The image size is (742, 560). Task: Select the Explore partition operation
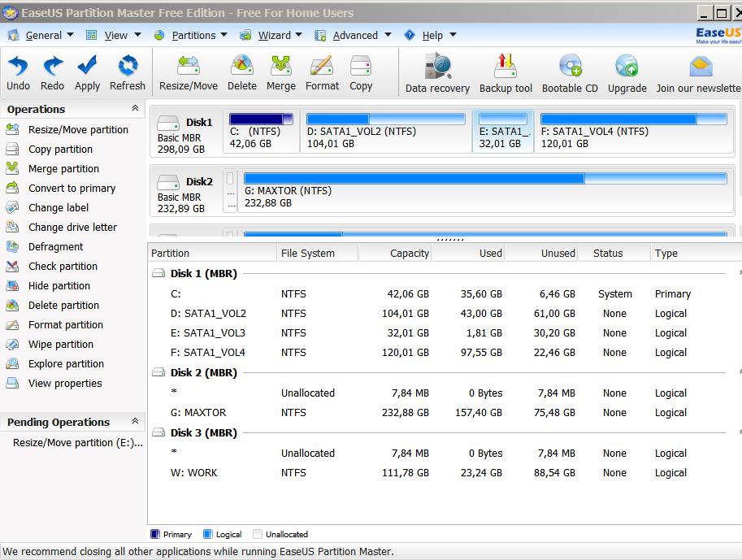55,363
